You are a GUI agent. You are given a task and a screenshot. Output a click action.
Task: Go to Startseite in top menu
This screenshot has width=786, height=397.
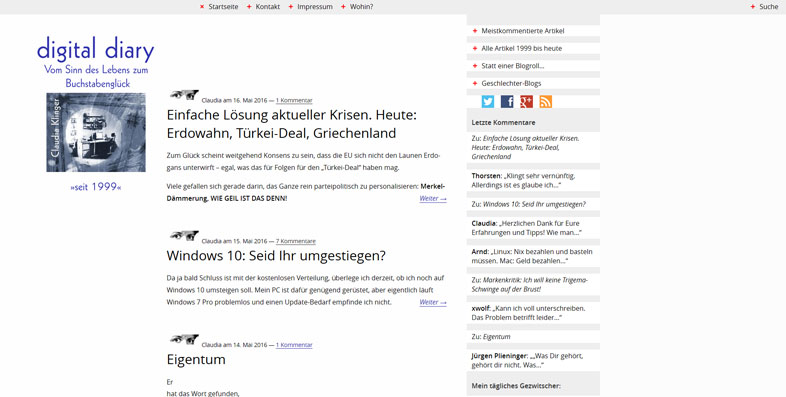tap(223, 7)
